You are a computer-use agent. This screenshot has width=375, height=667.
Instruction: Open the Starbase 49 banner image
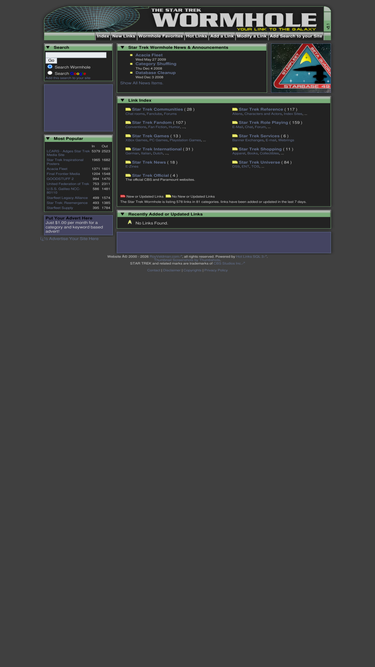301,68
